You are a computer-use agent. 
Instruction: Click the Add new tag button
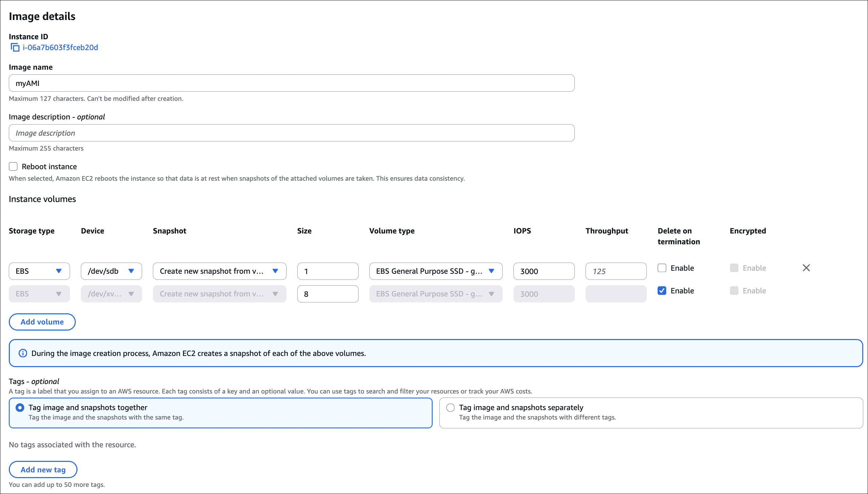coord(43,470)
